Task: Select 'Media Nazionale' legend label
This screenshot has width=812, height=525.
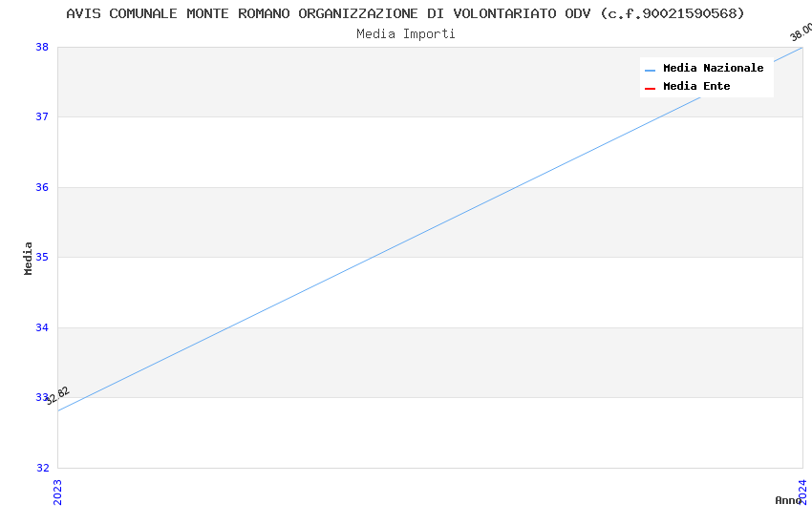Action: click(x=713, y=68)
